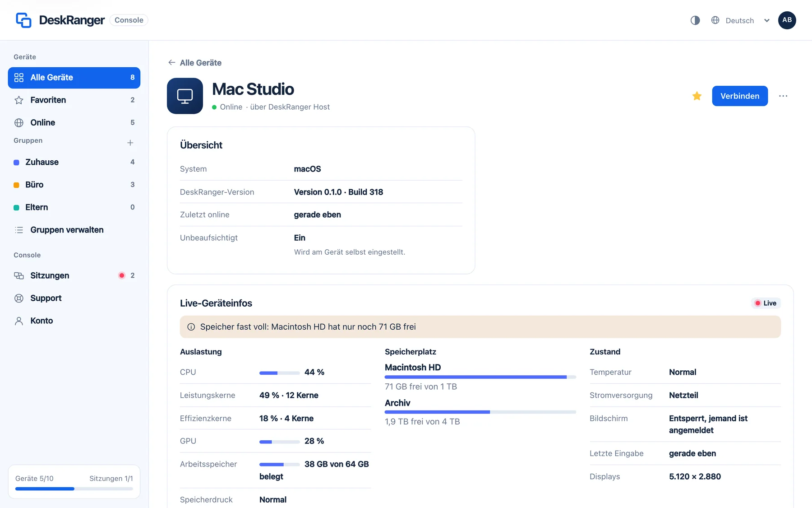Open Konto page
The height and width of the screenshot is (508, 812).
pyautogui.click(x=74, y=321)
